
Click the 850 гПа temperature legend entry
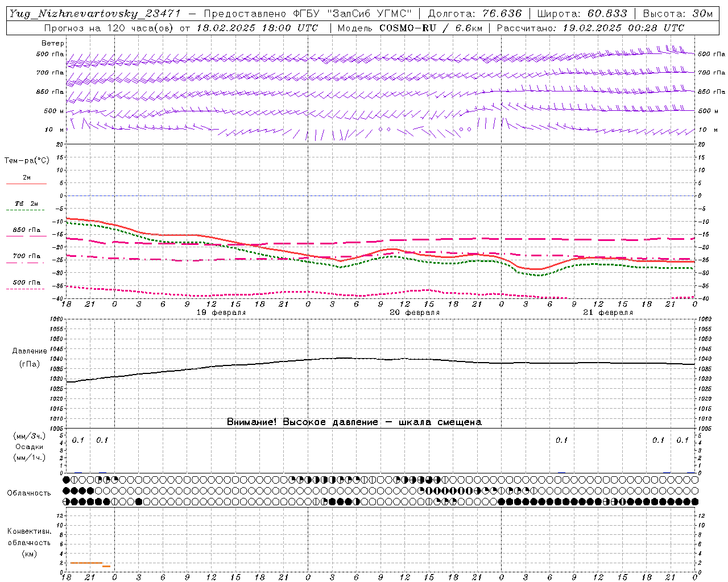(26, 230)
